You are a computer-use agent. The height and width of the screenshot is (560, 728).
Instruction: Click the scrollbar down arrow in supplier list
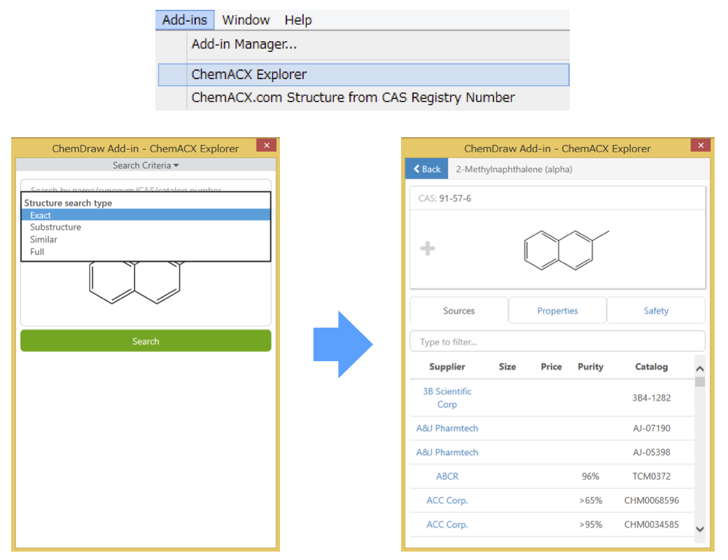coord(699,530)
